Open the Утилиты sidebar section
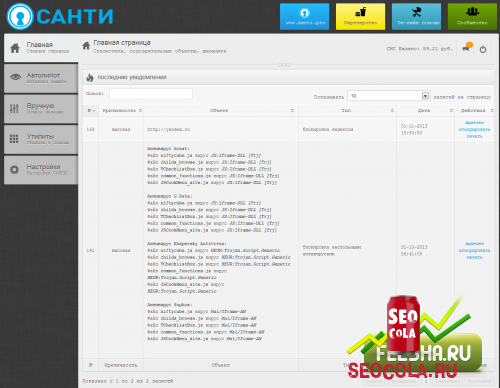 click(41, 139)
